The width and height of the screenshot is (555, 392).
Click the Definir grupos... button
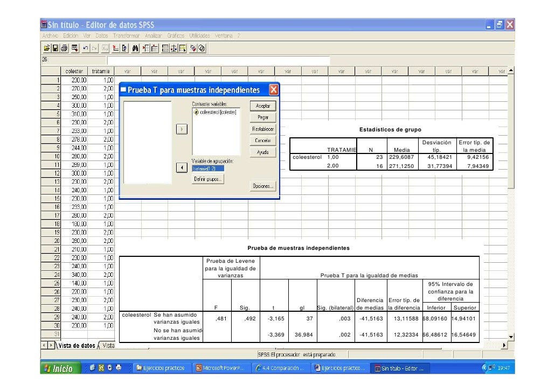[x=208, y=179]
